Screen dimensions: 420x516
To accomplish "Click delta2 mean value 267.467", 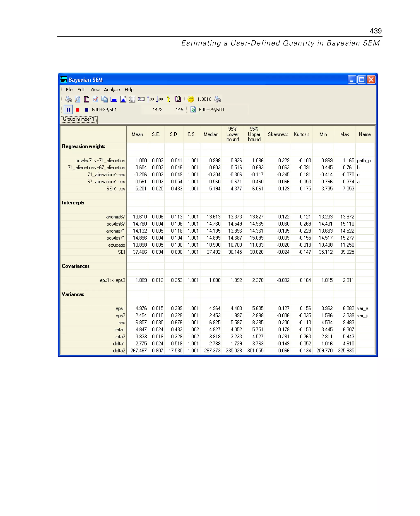I will tap(138, 351).
